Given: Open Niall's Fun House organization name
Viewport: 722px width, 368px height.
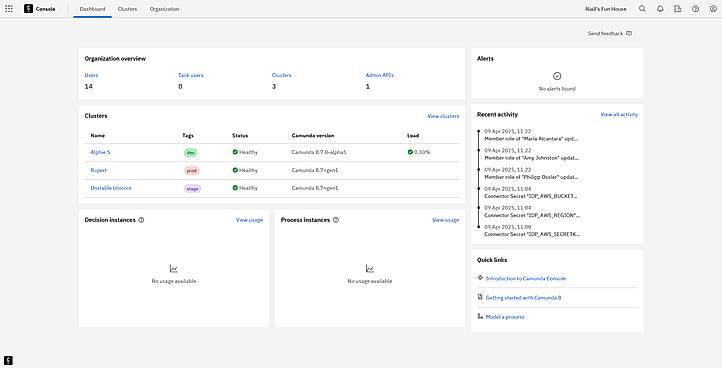Looking at the screenshot, I should point(606,9).
